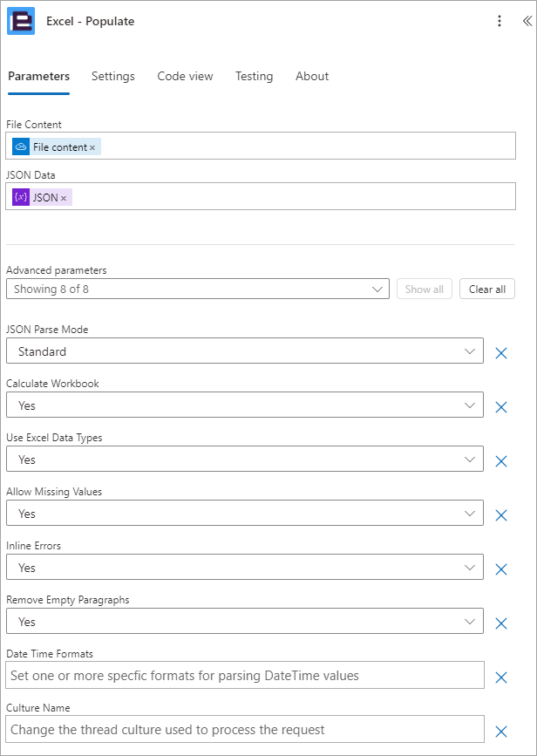Switch to the Parameters tab
Viewport: 537px width, 756px height.
click(39, 76)
